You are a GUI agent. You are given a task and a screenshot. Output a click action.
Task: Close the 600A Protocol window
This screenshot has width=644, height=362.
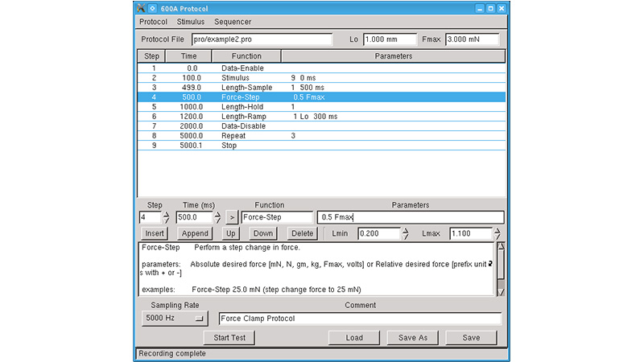pos(502,8)
